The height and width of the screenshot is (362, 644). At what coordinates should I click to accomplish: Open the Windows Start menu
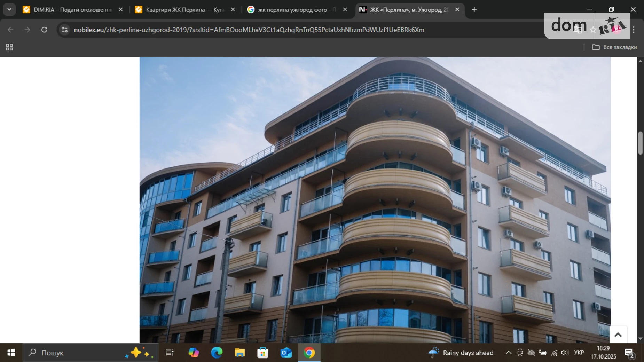(x=11, y=353)
